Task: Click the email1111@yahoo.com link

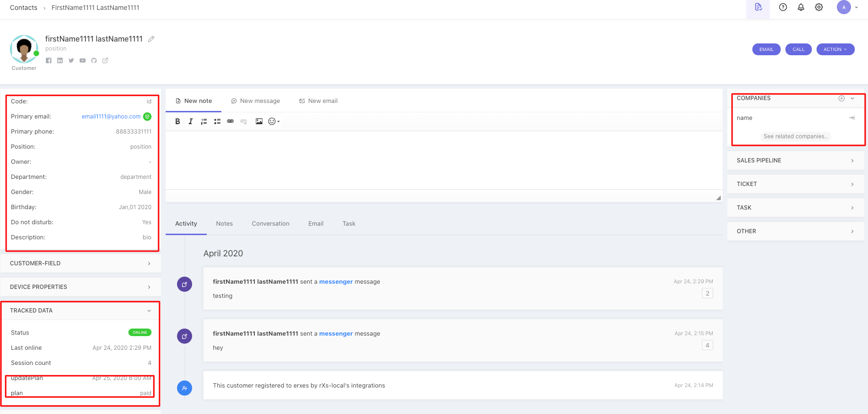Action: [111, 117]
